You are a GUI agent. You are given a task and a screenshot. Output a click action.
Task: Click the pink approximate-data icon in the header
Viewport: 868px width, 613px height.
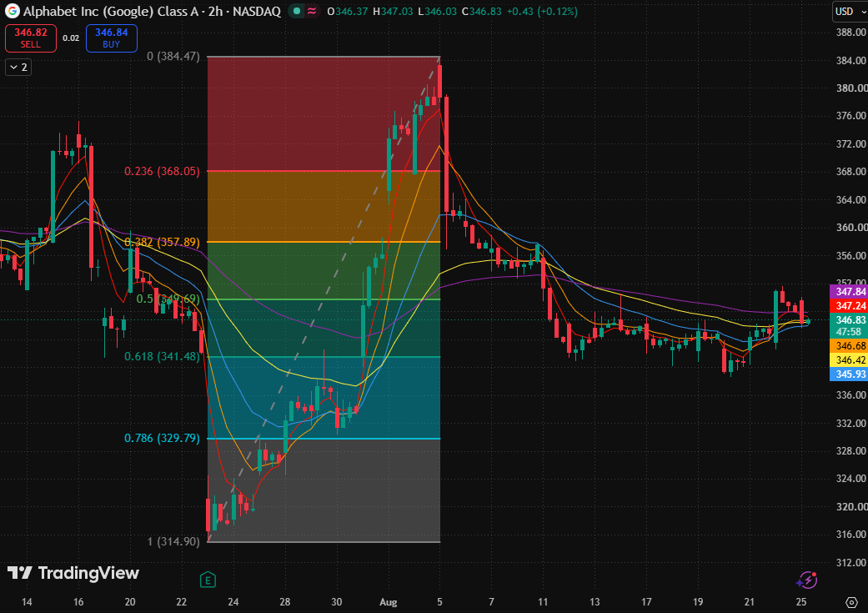pyautogui.click(x=312, y=11)
